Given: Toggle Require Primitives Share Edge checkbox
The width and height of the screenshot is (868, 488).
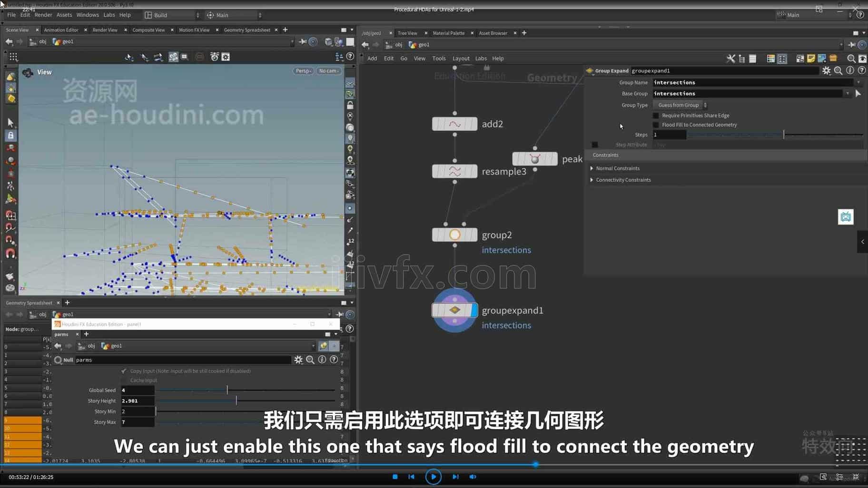Looking at the screenshot, I should tap(656, 116).
